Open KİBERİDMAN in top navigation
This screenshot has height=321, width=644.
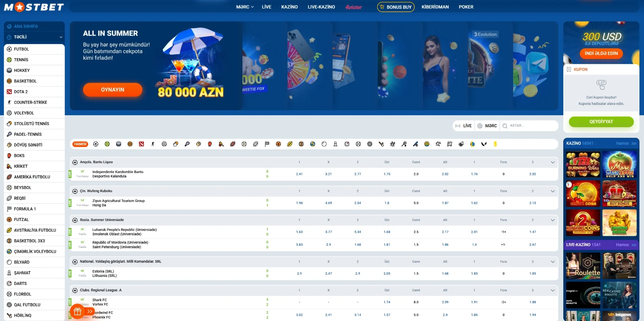[435, 7]
